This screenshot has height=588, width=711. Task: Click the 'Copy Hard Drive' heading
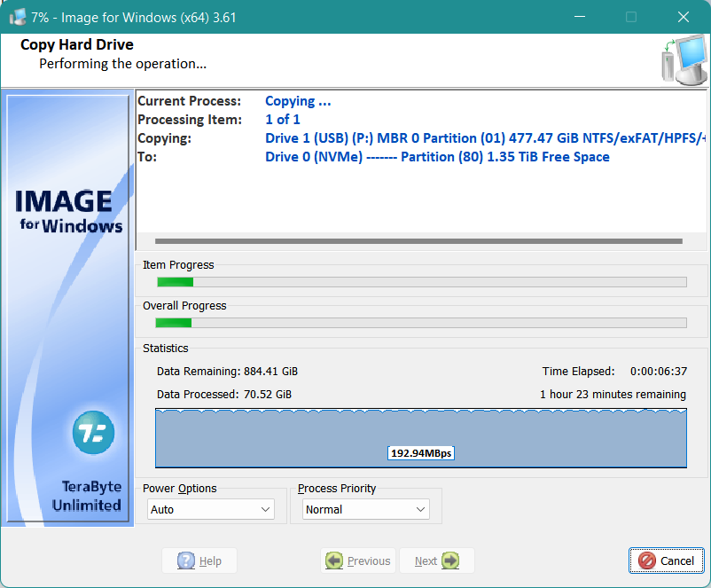pyautogui.click(x=77, y=44)
